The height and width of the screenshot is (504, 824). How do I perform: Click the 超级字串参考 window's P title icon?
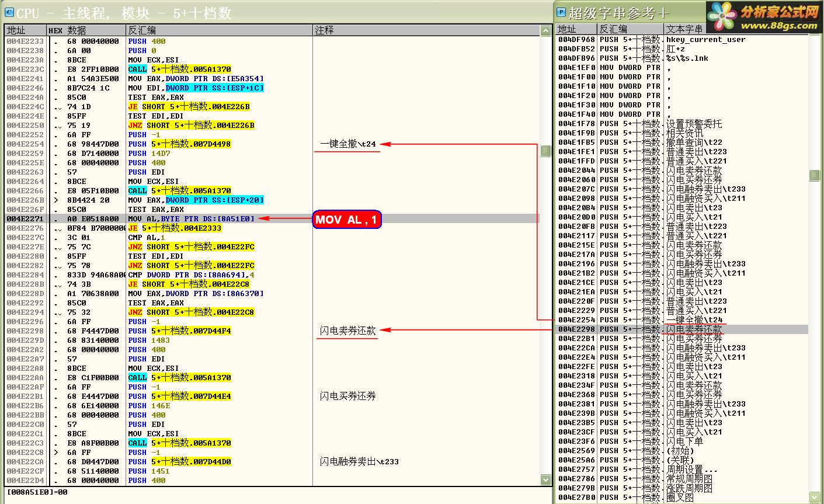(x=561, y=12)
